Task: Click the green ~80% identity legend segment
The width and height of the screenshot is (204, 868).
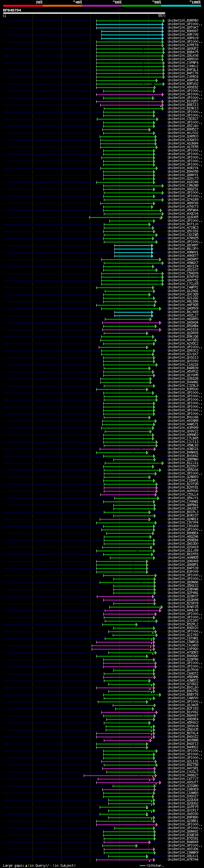Action: [142, 6]
